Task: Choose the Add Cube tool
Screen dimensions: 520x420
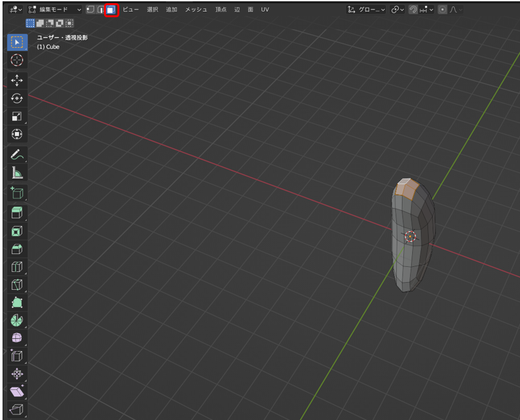Action: pos(17,193)
